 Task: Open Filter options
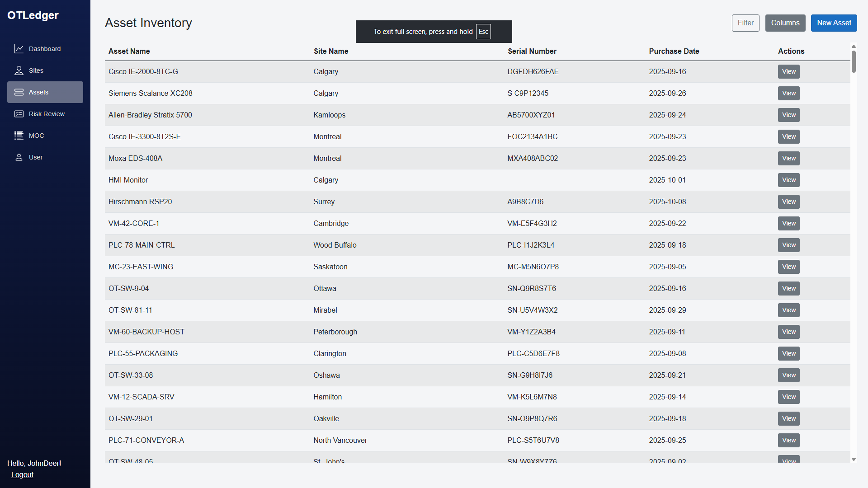click(x=745, y=23)
